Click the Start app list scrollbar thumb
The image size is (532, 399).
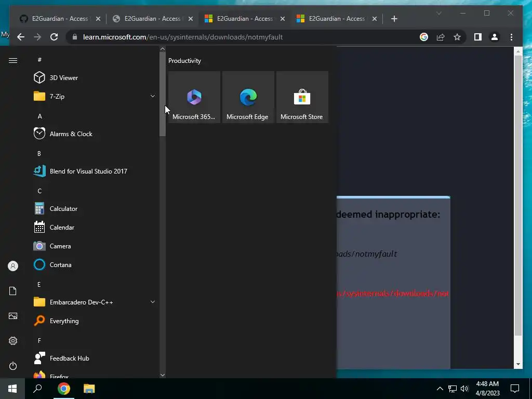tap(163, 95)
